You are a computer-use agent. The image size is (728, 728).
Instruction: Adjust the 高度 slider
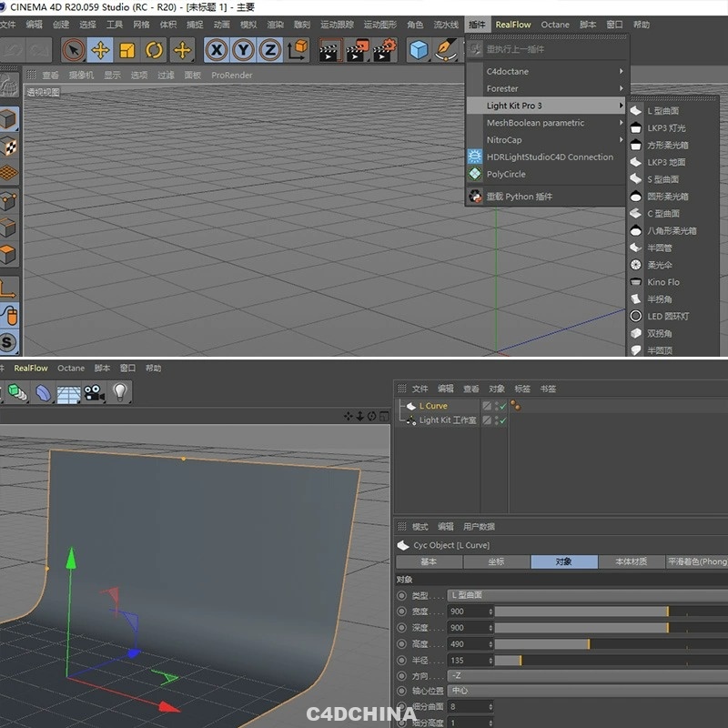[611, 644]
